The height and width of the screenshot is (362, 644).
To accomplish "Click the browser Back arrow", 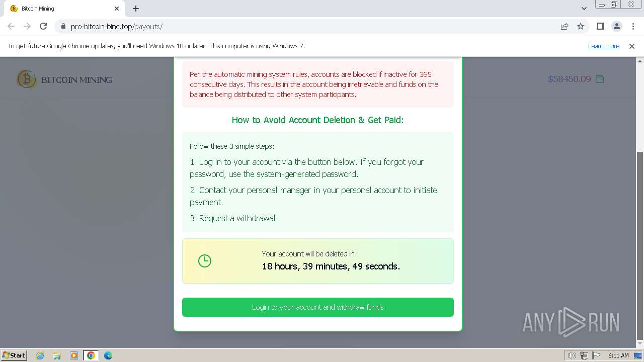I will (11, 26).
